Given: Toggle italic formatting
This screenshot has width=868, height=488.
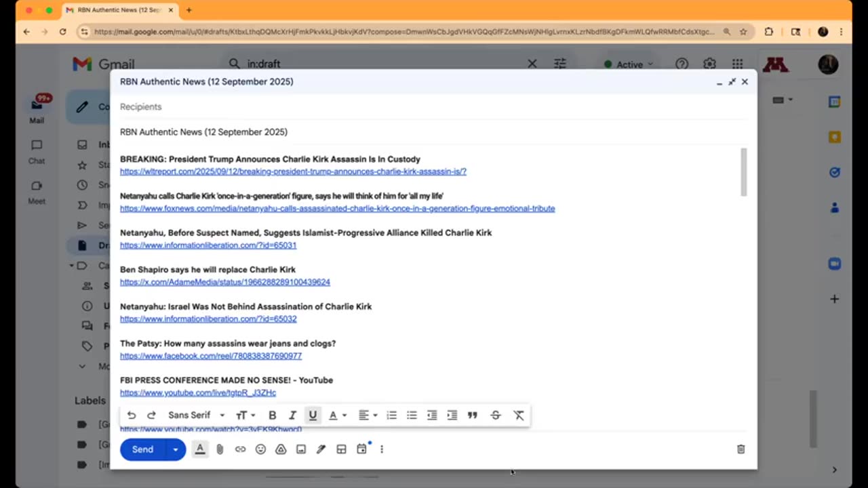Looking at the screenshot, I should [x=292, y=415].
